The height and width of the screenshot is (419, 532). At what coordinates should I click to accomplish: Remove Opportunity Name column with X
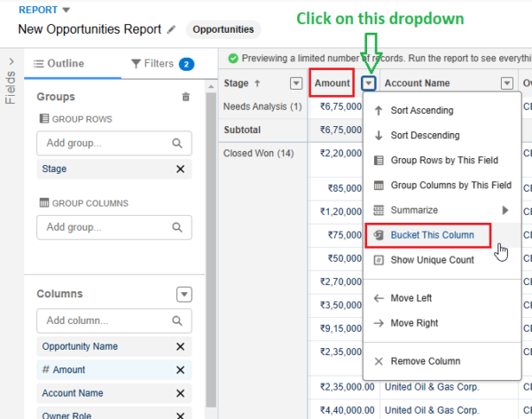coord(181,346)
